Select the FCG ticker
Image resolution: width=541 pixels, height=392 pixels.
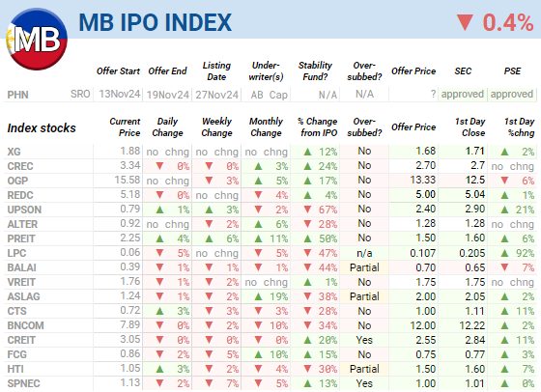(x=16, y=354)
